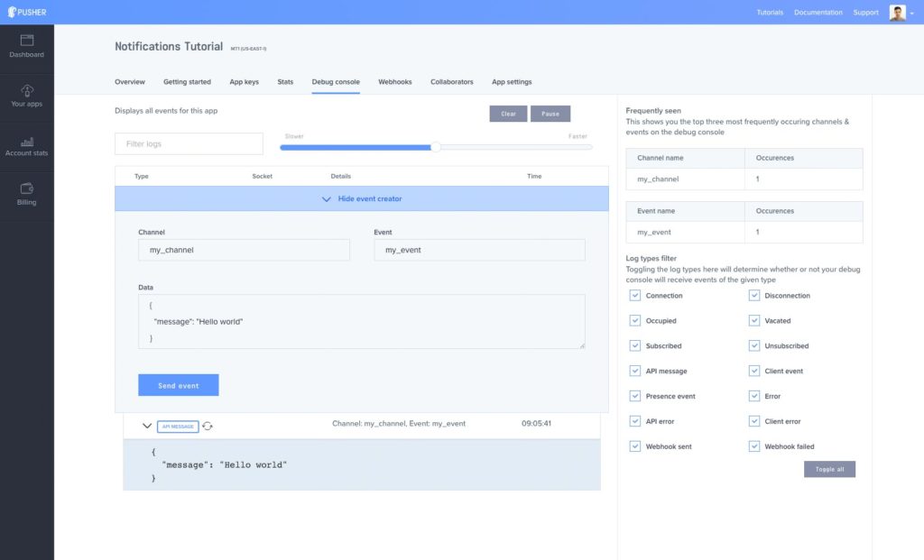The image size is (924, 560).
Task: Toggle the Presence event checkbox
Action: point(634,396)
